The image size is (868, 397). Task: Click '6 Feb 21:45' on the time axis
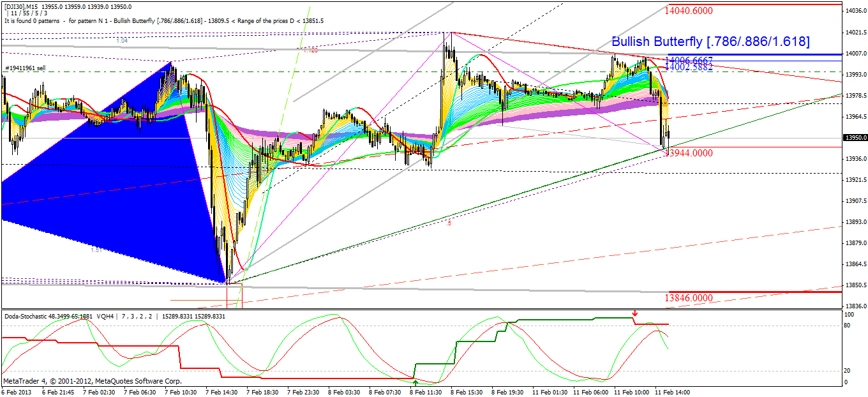[x=57, y=392]
